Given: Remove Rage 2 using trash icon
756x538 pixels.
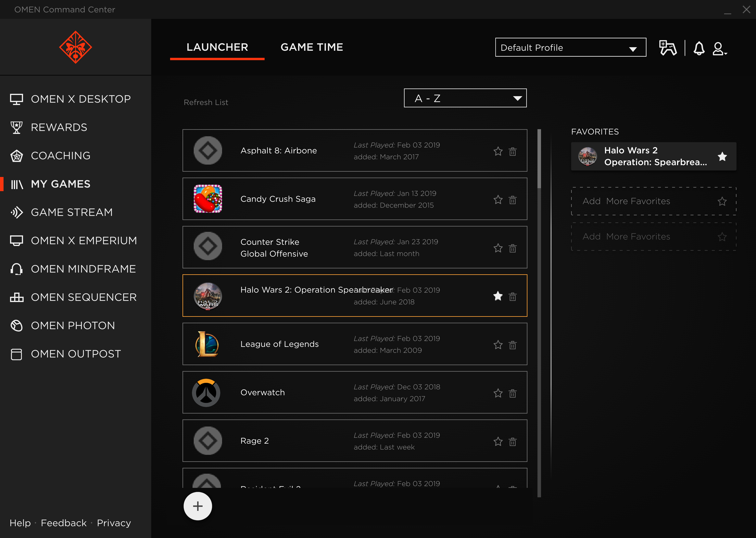Looking at the screenshot, I should [x=513, y=442].
